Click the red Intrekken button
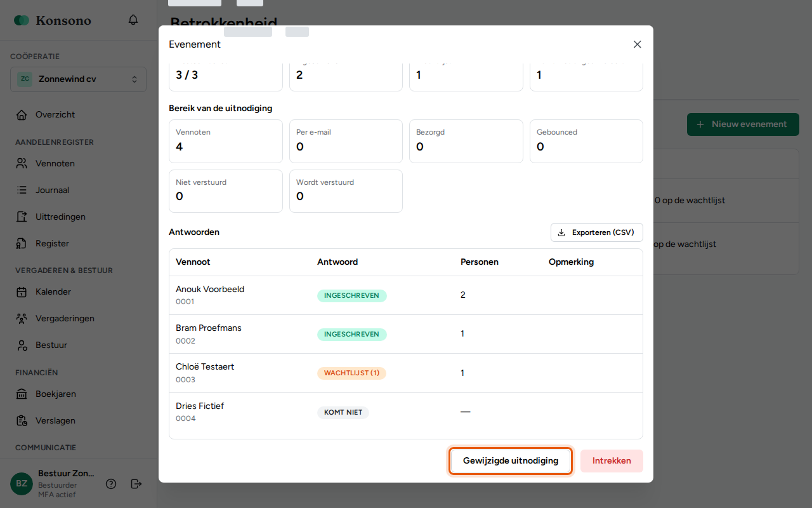The image size is (812, 508). (x=612, y=461)
